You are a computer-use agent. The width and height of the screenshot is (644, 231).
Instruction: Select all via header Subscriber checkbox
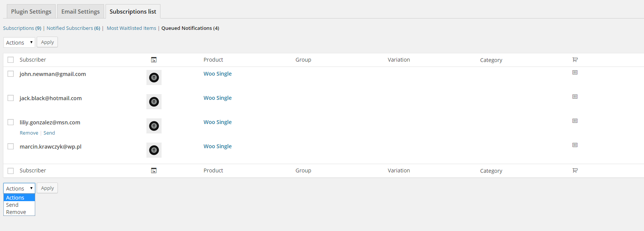pos(11,60)
